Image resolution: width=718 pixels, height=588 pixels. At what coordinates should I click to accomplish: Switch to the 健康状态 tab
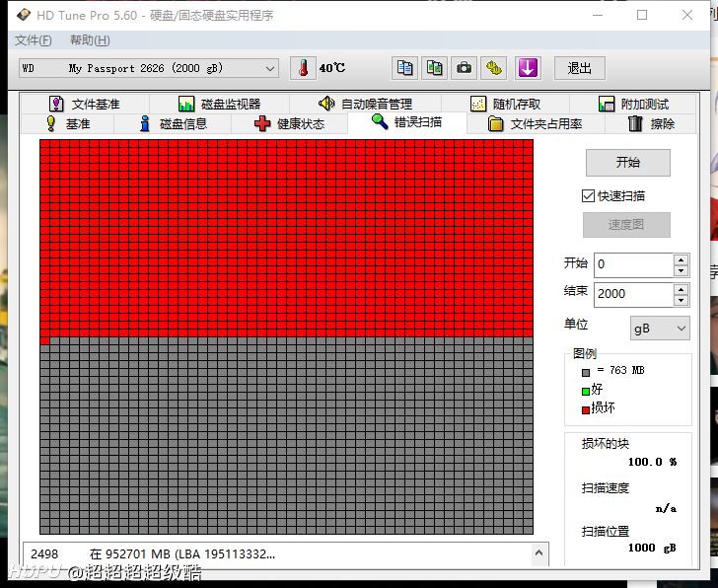tap(289, 124)
